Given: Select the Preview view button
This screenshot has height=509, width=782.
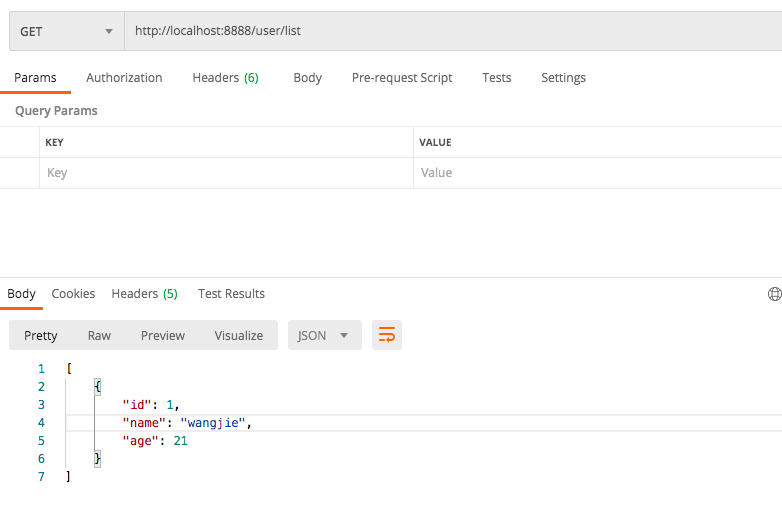Looking at the screenshot, I should [x=163, y=336].
